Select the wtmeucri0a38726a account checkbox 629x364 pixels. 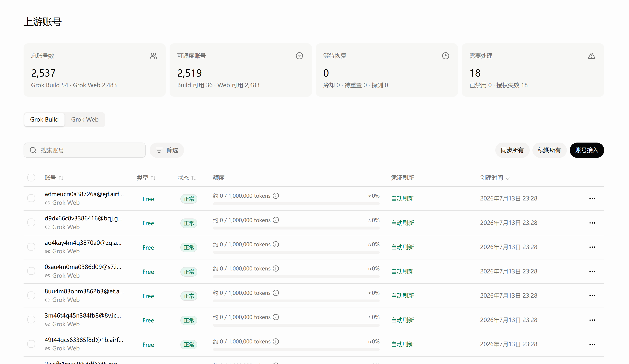[x=31, y=198]
